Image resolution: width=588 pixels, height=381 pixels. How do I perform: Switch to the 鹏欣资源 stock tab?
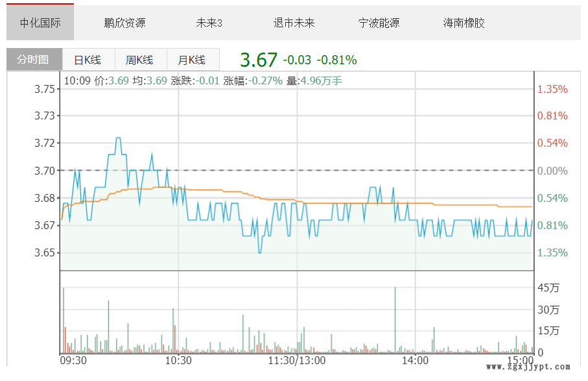pos(125,23)
